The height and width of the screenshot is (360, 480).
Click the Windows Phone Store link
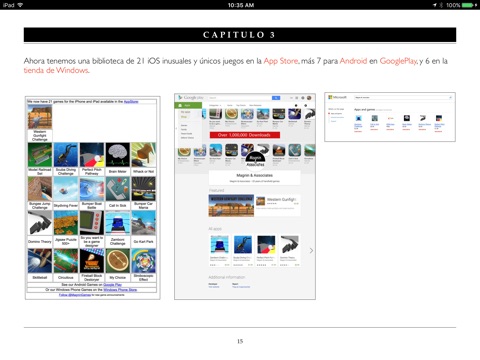(120, 290)
